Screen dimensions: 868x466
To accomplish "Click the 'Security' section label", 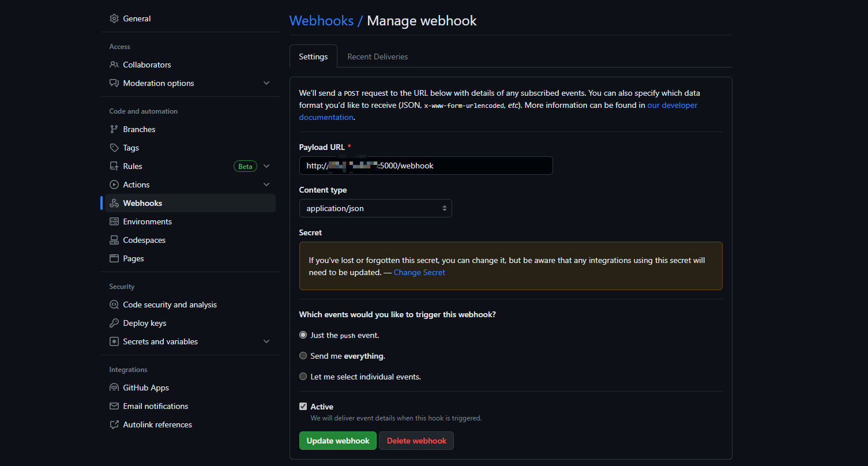I will point(122,287).
